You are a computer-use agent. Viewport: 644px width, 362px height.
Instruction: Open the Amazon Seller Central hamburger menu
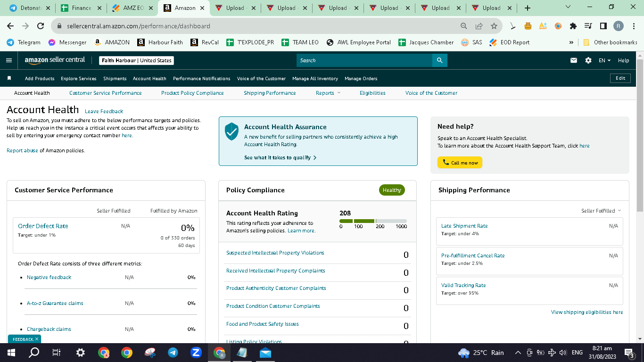tap(9, 60)
